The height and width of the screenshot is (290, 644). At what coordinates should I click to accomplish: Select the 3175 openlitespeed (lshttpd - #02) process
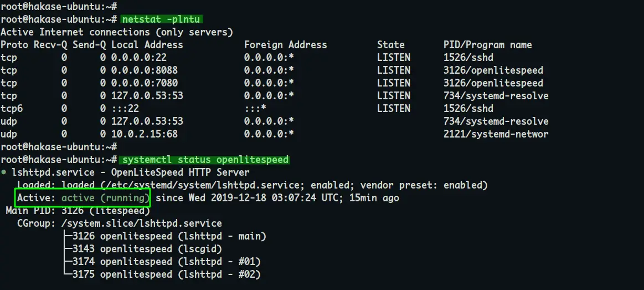click(166, 274)
